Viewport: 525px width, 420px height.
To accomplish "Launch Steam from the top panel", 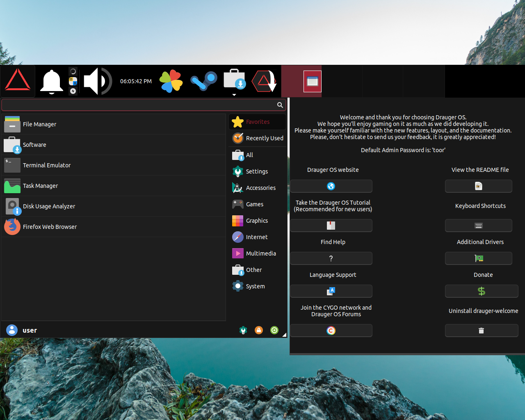I will tap(204, 81).
